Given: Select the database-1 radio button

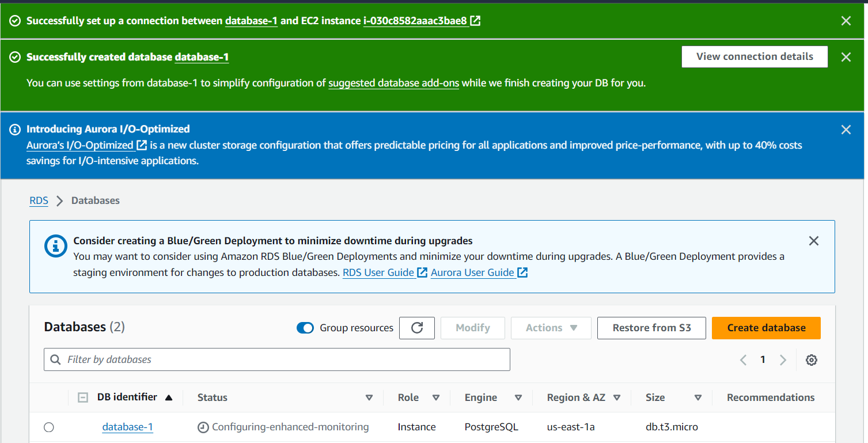Looking at the screenshot, I should pos(49,427).
